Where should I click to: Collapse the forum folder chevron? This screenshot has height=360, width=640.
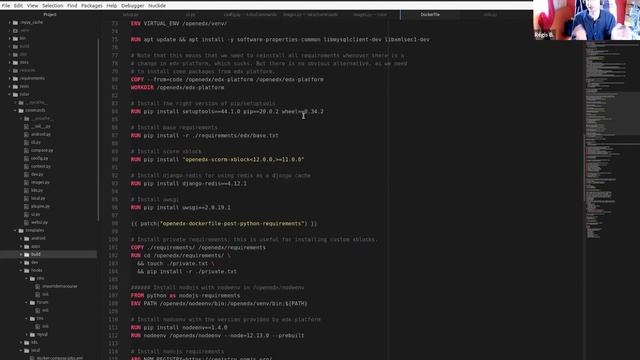coord(27,302)
